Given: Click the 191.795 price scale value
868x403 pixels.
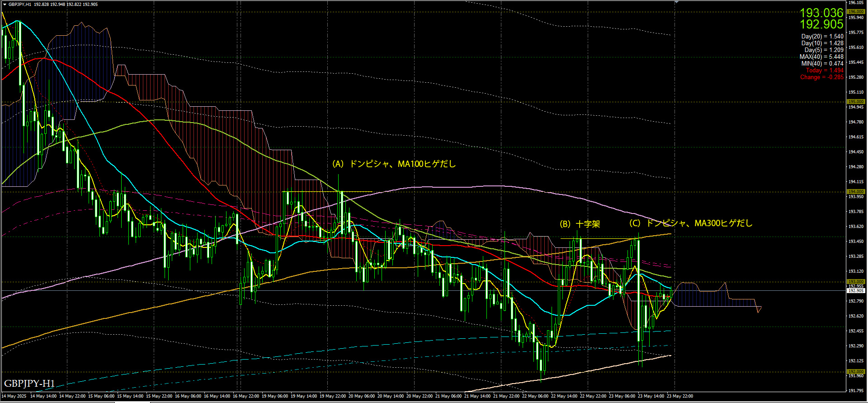Looking at the screenshot, I should pyautogui.click(x=856, y=390).
